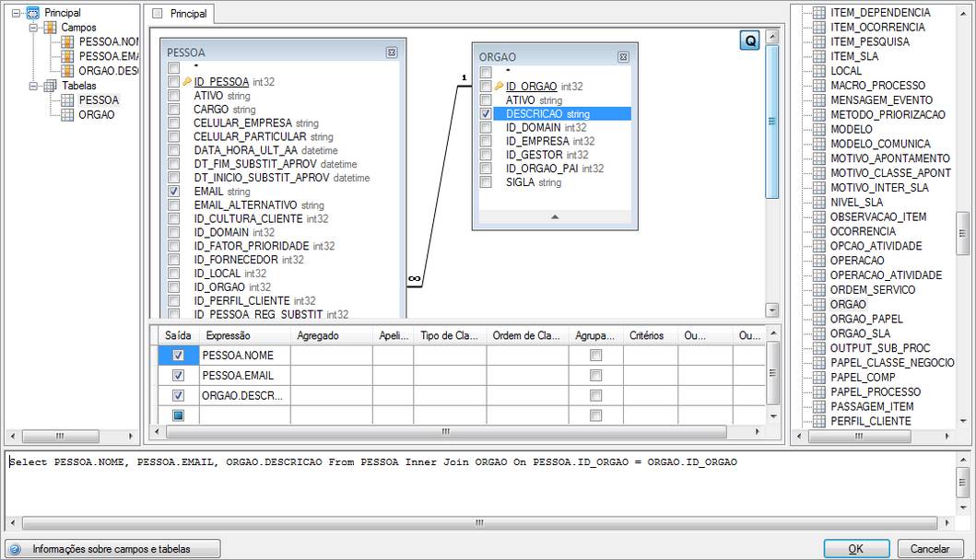Click the Agregado column header

point(332,335)
